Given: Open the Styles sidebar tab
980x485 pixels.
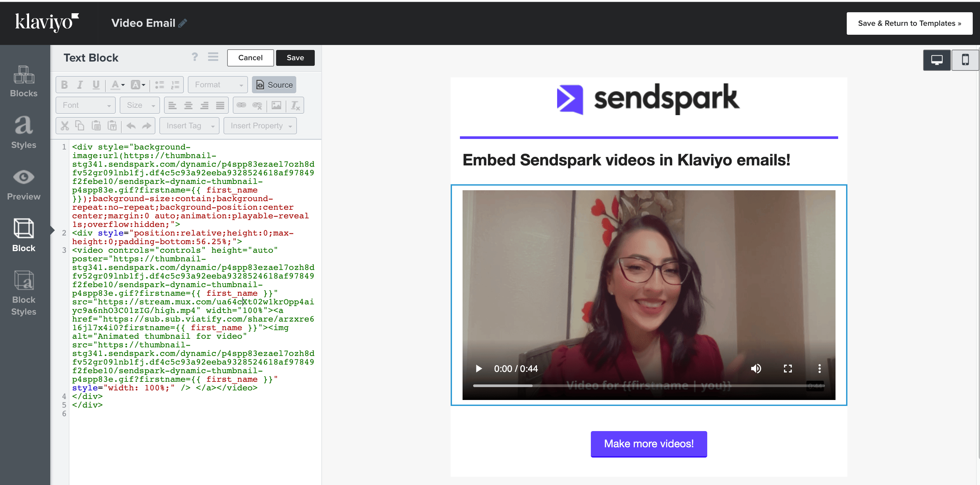Looking at the screenshot, I should (23, 132).
